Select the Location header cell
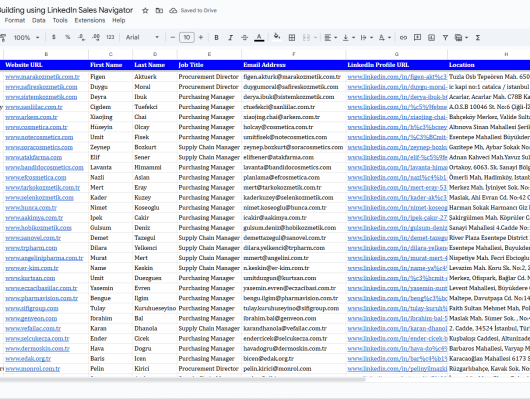This screenshot has height=400, width=530. [489, 65]
